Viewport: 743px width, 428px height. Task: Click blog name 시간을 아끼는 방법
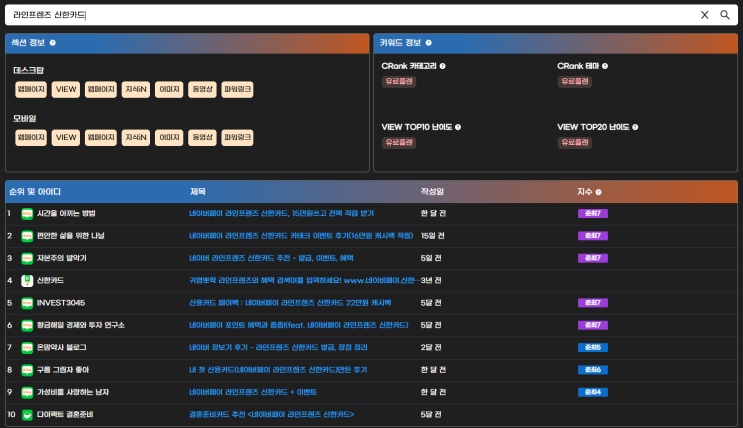66,213
